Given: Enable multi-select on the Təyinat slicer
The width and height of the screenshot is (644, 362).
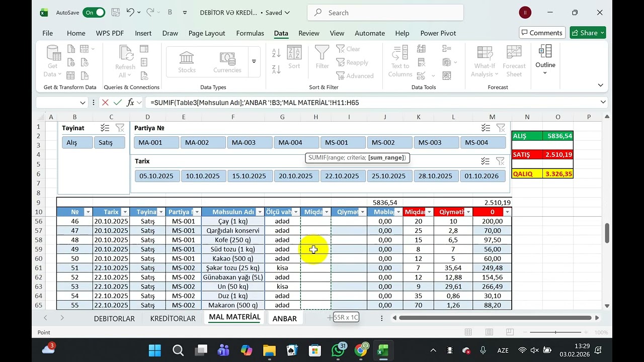Looking at the screenshot, I should 105,128.
